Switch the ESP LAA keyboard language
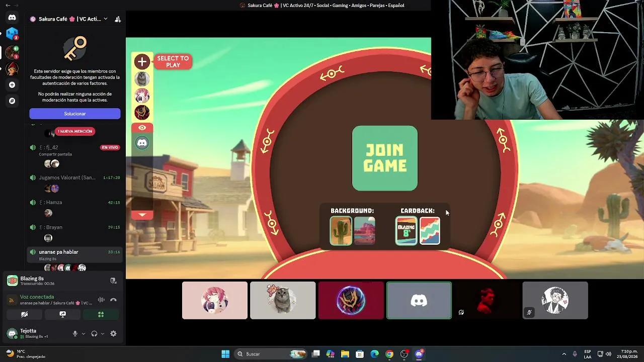The width and height of the screenshot is (644, 362). (588, 354)
